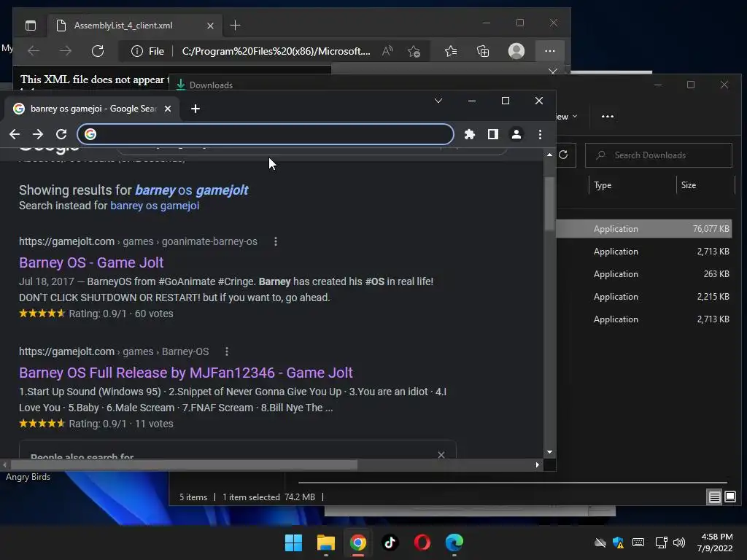Open the Windows Start menu
Viewport: 747px width, 560px height.
(x=293, y=542)
